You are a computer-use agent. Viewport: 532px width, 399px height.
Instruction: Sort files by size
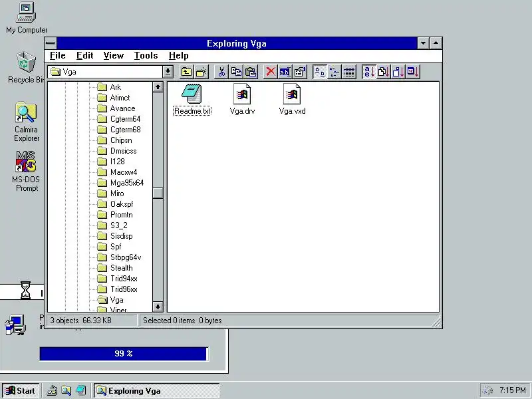(398, 72)
